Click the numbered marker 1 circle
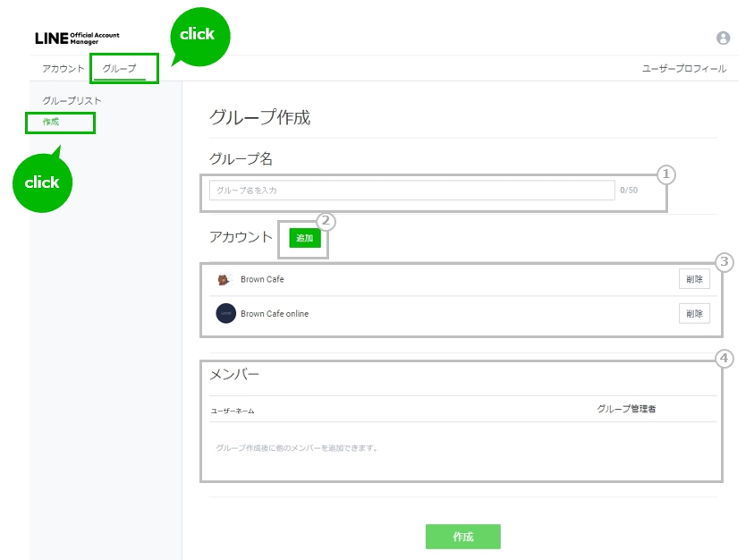Screen dimensions: 754x560 pyautogui.click(x=665, y=174)
